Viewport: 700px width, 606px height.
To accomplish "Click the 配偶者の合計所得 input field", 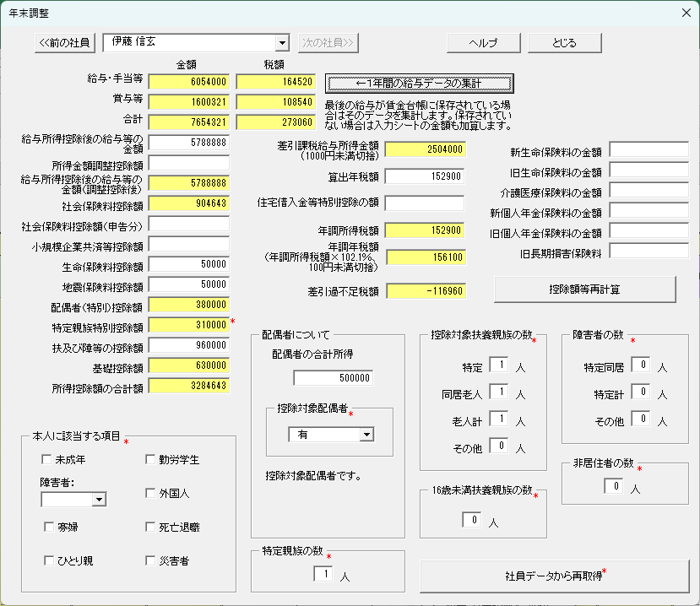I will tap(333, 378).
